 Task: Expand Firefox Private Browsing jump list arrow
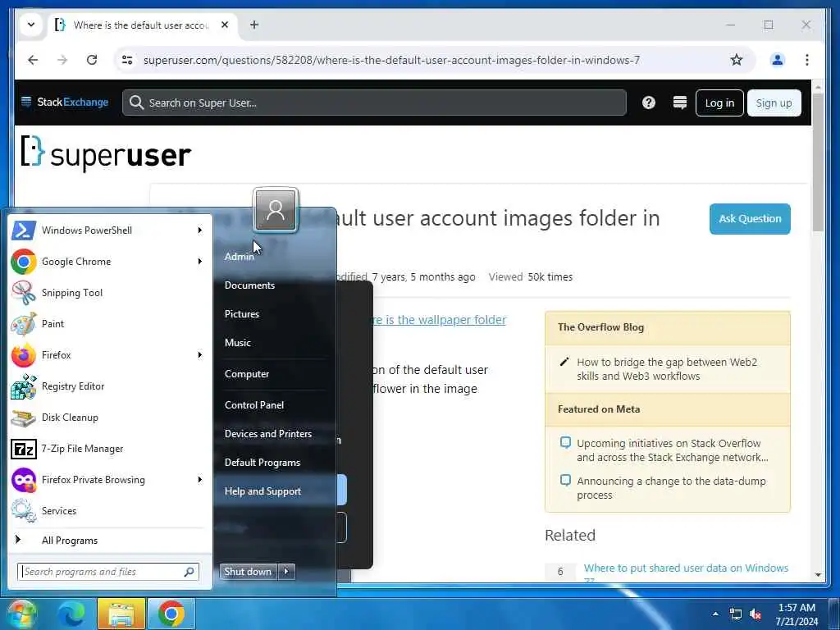tap(200, 479)
